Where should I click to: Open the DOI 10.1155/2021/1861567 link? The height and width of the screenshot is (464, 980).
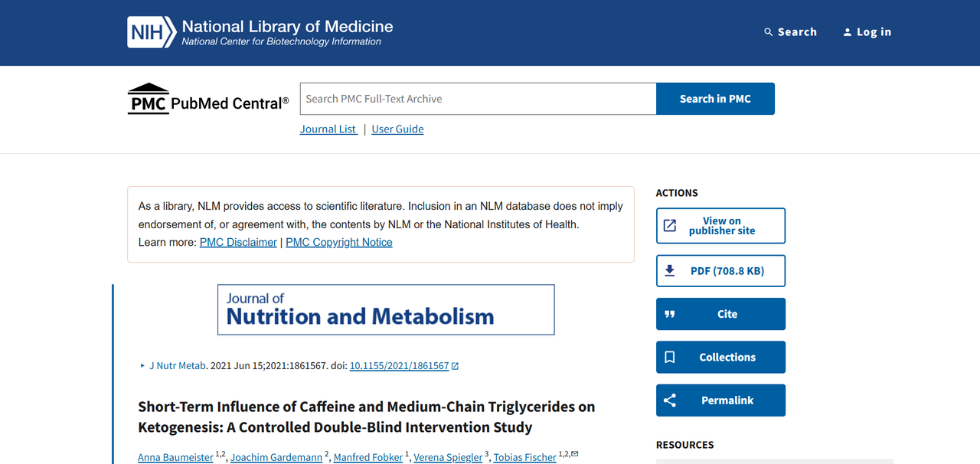click(399, 366)
